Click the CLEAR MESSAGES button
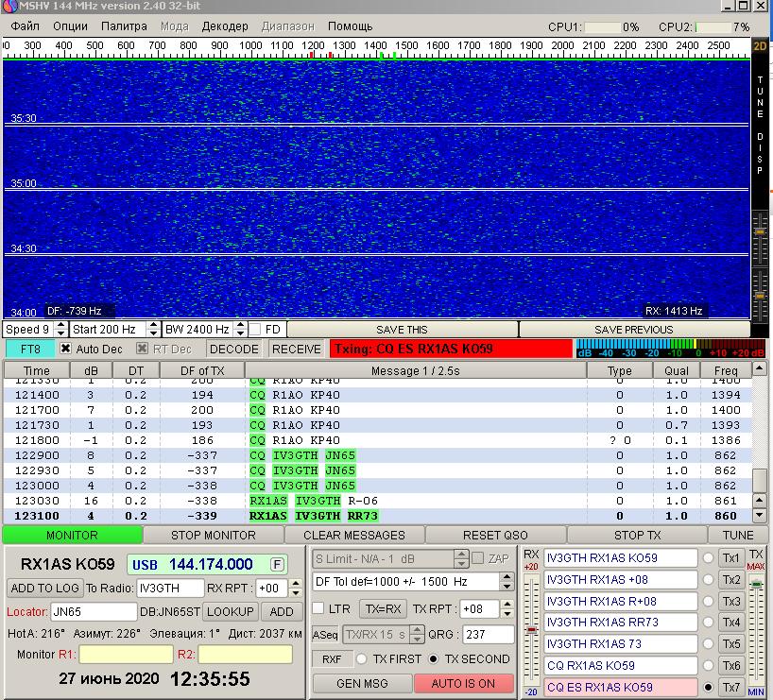Image resolution: width=773 pixels, height=700 pixels. tap(354, 535)
